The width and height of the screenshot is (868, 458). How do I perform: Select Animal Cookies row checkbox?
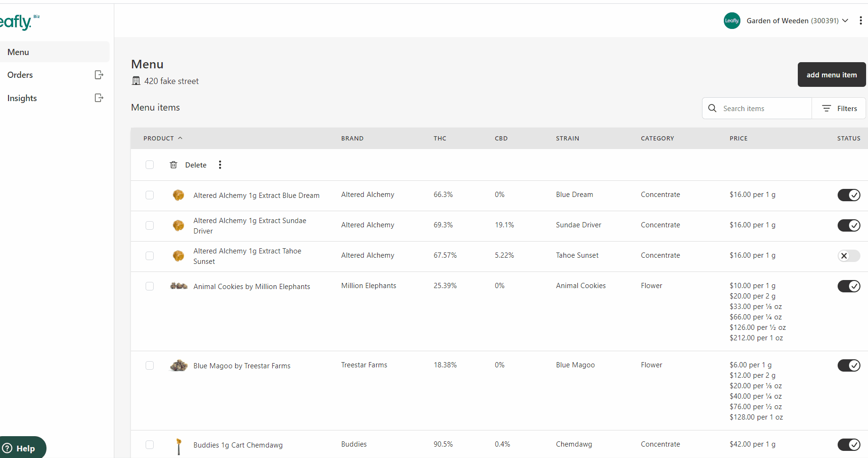click(x=149, y=286)
